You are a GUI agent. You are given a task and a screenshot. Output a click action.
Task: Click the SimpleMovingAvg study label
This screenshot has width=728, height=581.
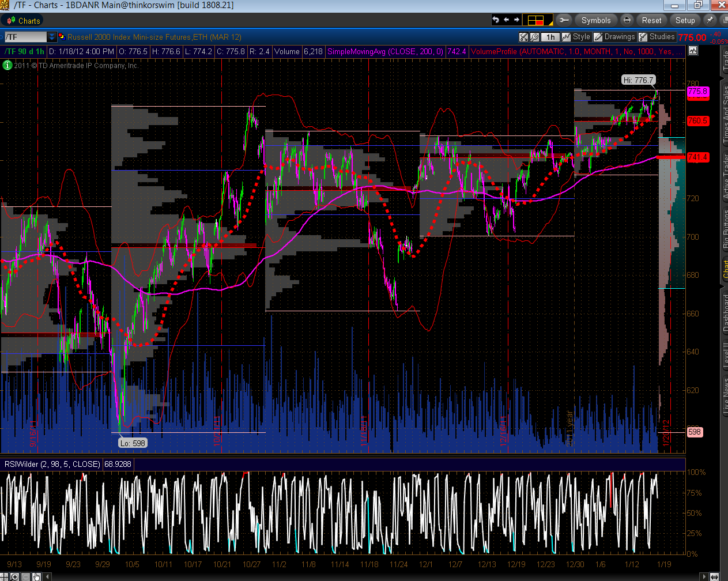(x=385, y=51)
